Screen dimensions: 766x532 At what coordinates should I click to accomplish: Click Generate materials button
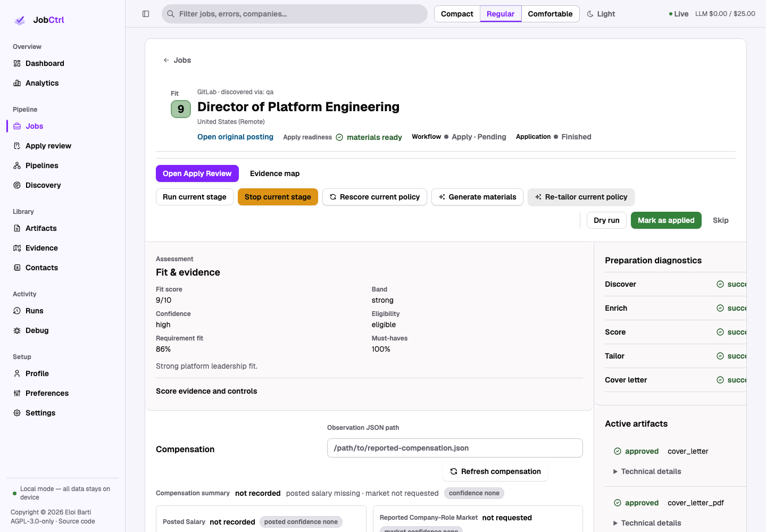477,197
